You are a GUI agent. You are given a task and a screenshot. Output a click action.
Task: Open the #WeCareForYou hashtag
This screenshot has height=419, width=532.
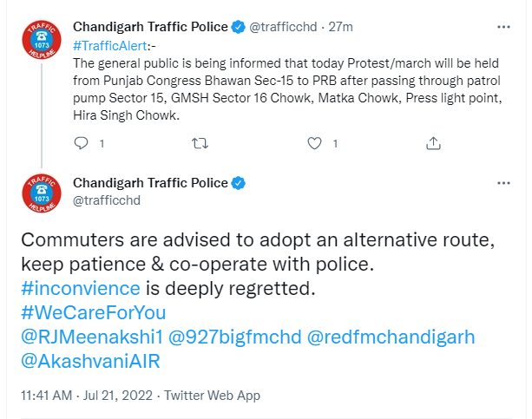(x=94, y=312)
